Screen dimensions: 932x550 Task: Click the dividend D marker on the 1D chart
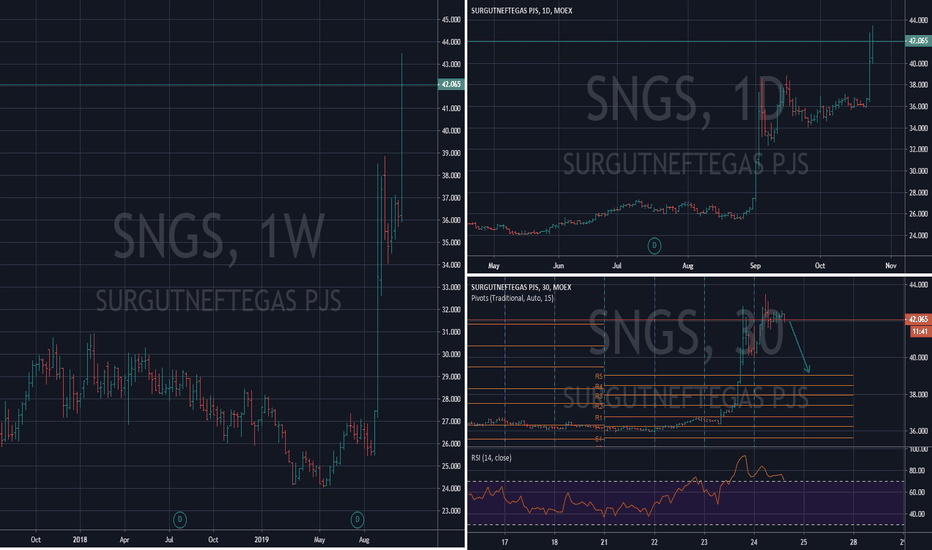654,246
